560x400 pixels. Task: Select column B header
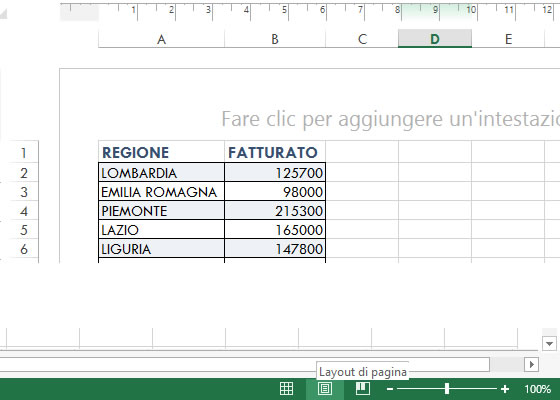[275, 39]
